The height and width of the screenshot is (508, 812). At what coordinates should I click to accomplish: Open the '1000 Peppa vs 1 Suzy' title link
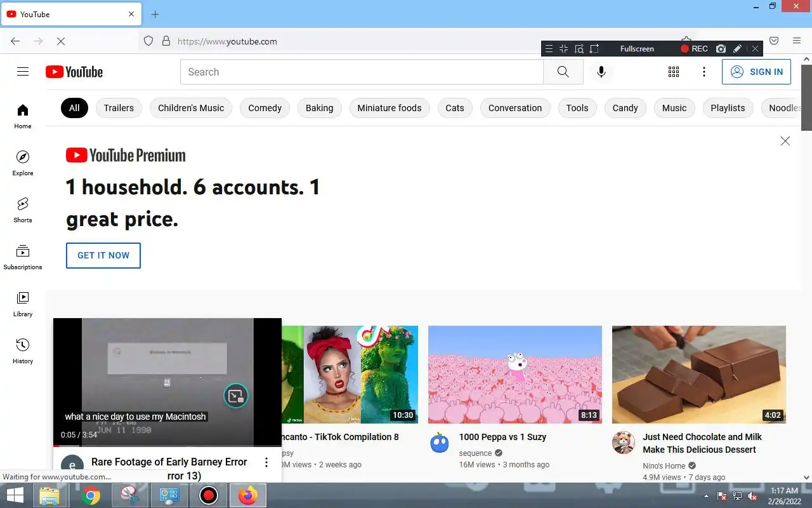pos(502,437)
